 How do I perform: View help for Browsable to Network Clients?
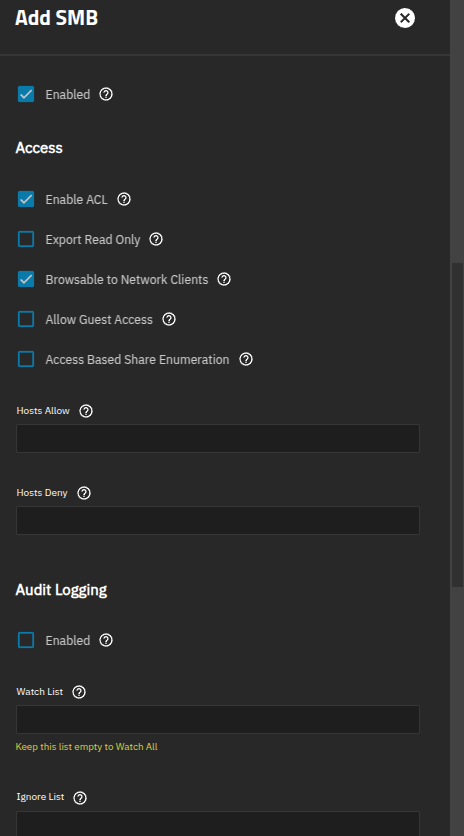tap(224, 279)
